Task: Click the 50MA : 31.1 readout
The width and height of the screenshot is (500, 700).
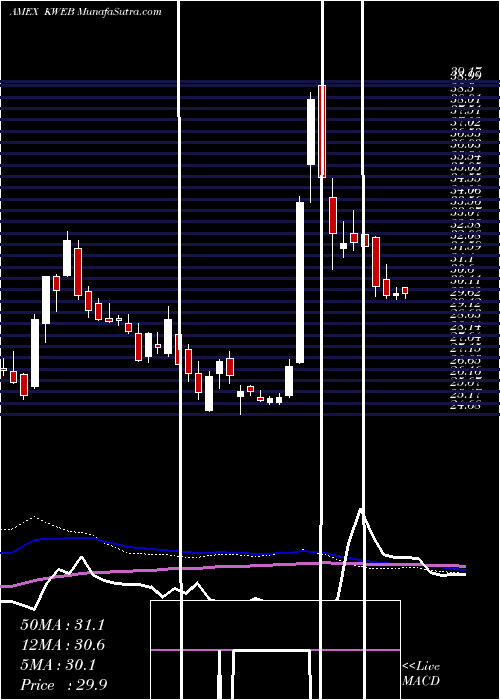Action: [62, 625]
